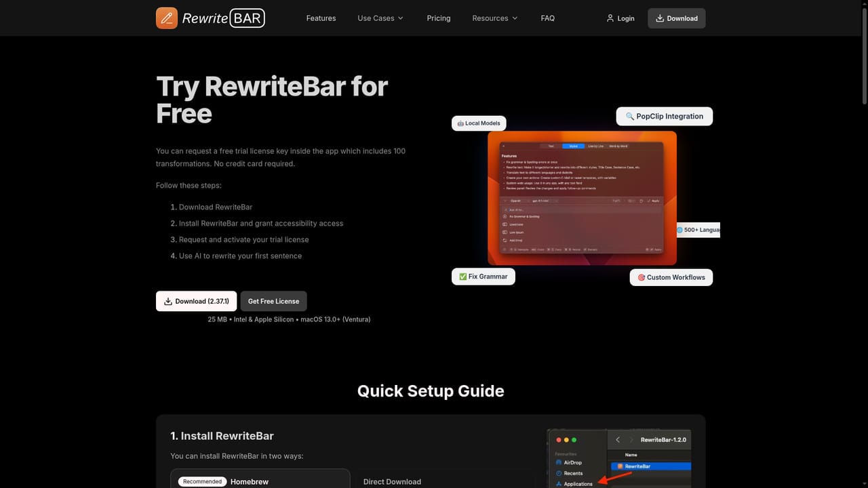The height and width of the screenshot is (488, 868).
Task: Click the Recommended label on Homebrew
Action: point(202,481)
